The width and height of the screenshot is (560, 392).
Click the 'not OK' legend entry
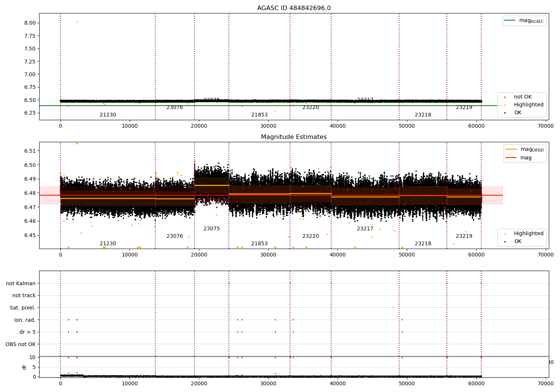coord(518,97)
